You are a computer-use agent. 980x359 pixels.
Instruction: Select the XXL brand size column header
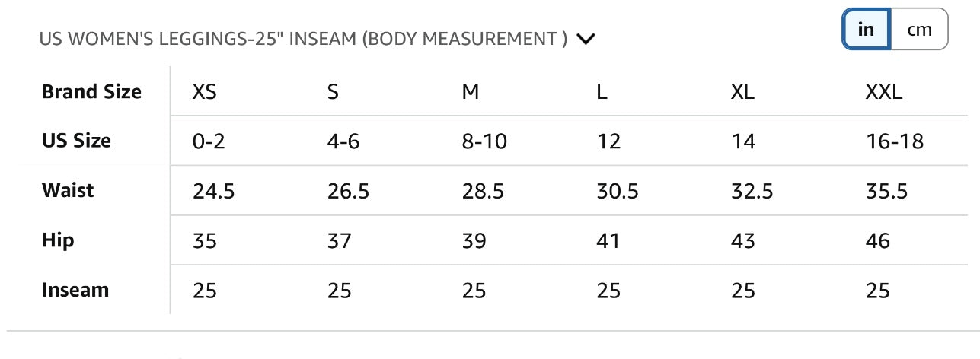tap(883, 92)
